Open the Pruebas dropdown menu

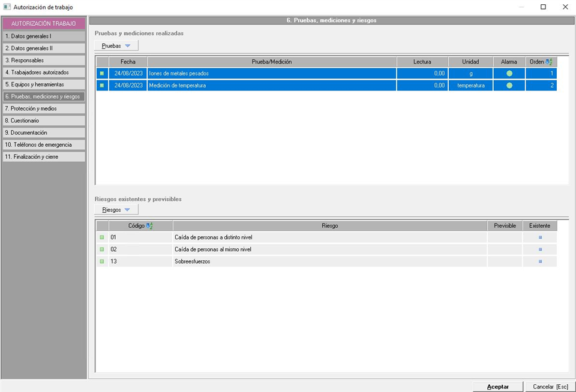click(x=116, y=46)
